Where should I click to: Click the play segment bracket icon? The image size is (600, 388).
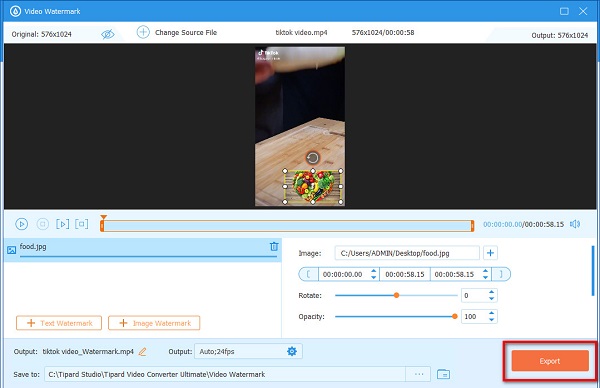click(62, 224)
